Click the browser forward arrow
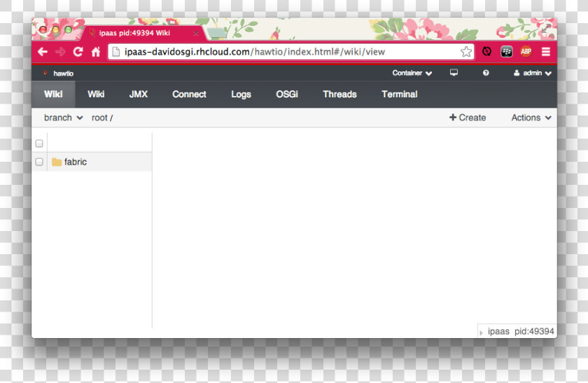This screenshot has width=588, height=383. coord(60,52)
